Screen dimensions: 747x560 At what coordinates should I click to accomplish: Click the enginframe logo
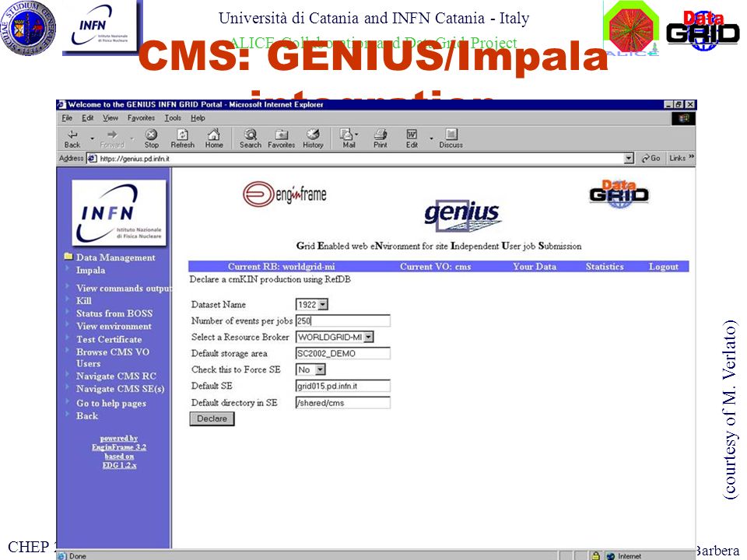(285, 194)
